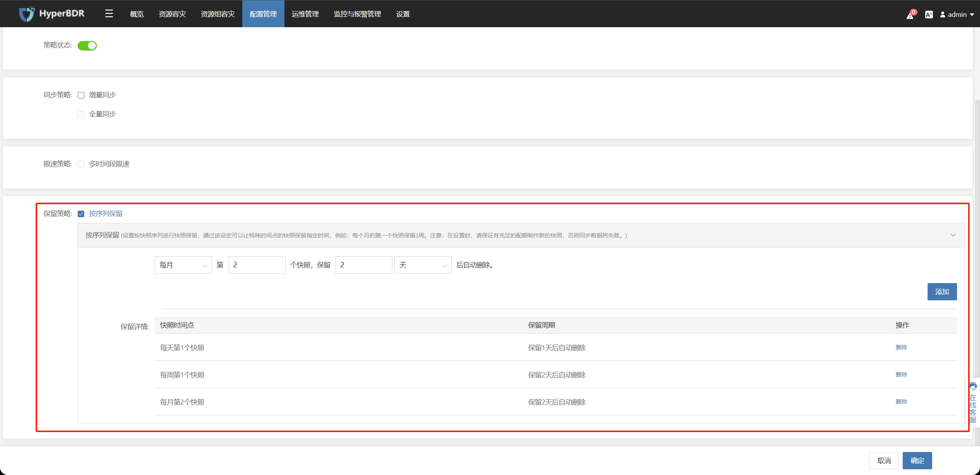Click the 按序列保留 checkbox label text
The height and width of the screenshot is (475, 980).
[x=106, y=214]
